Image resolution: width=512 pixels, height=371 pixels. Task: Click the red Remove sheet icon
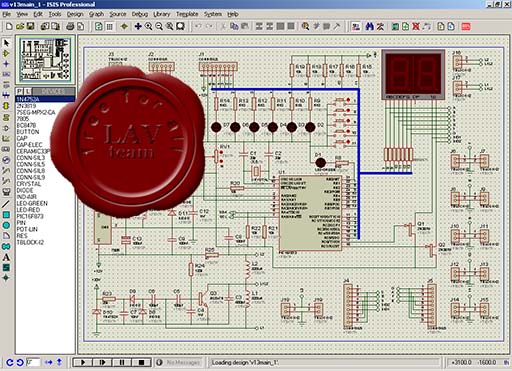[x=416, y=26]
